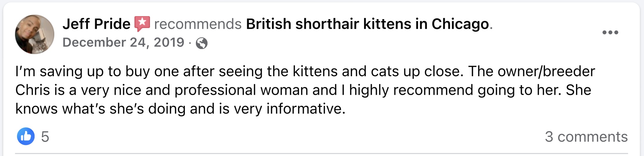The width and height of the screenshot is (644, 156).
Task: Click the Jeff Pride name link
Action: (x=96, y=24)
